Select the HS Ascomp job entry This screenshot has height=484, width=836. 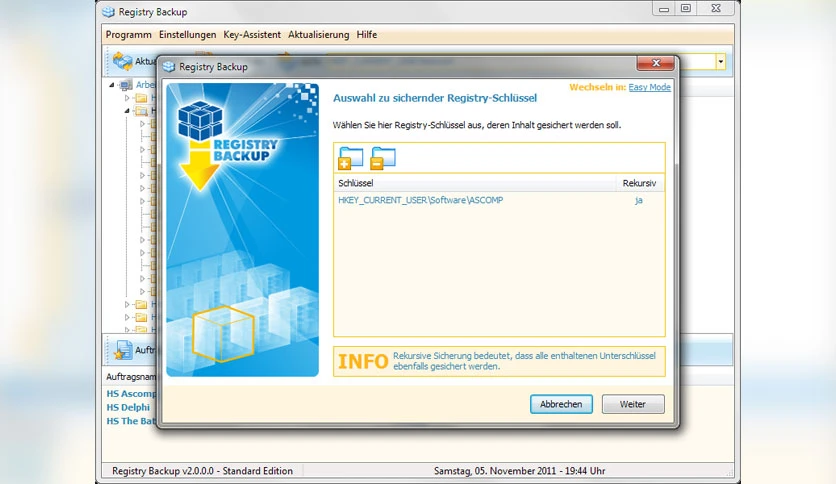[131, 393]
